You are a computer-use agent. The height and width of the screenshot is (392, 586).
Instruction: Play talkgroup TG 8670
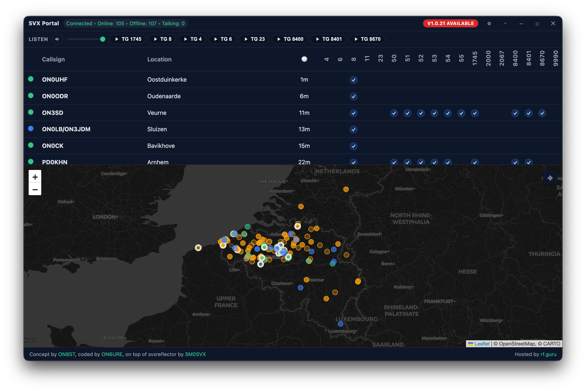click(367, 39)
